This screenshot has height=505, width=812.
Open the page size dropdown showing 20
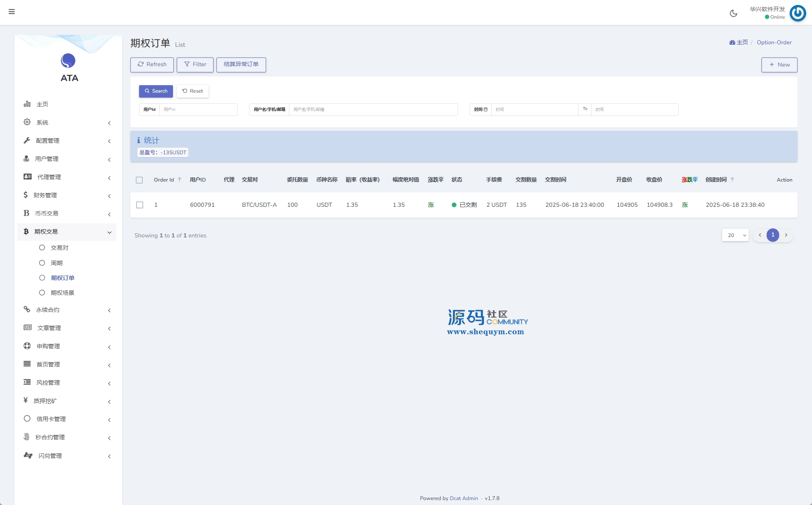(735, 235)
